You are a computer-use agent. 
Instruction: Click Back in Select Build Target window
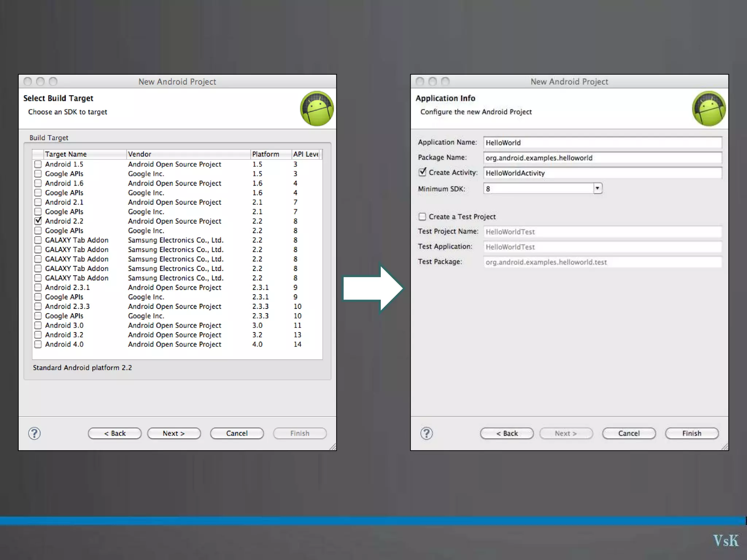(x=115, y=433)
